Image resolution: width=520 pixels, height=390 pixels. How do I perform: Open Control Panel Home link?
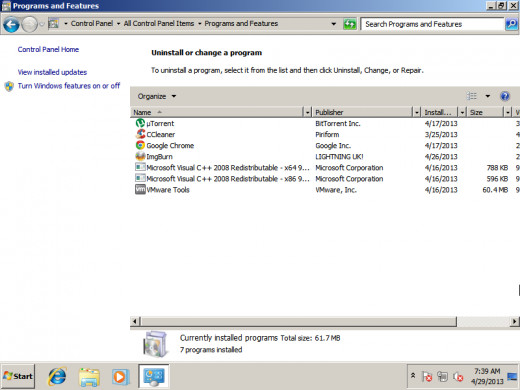[48, 49]
